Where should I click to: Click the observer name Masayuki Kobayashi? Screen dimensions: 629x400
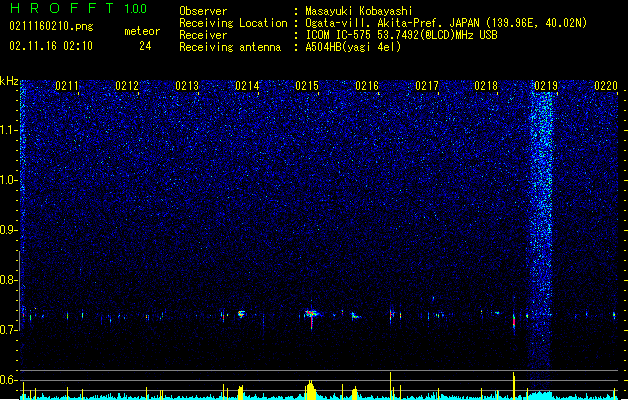click(x=359, y=11)
